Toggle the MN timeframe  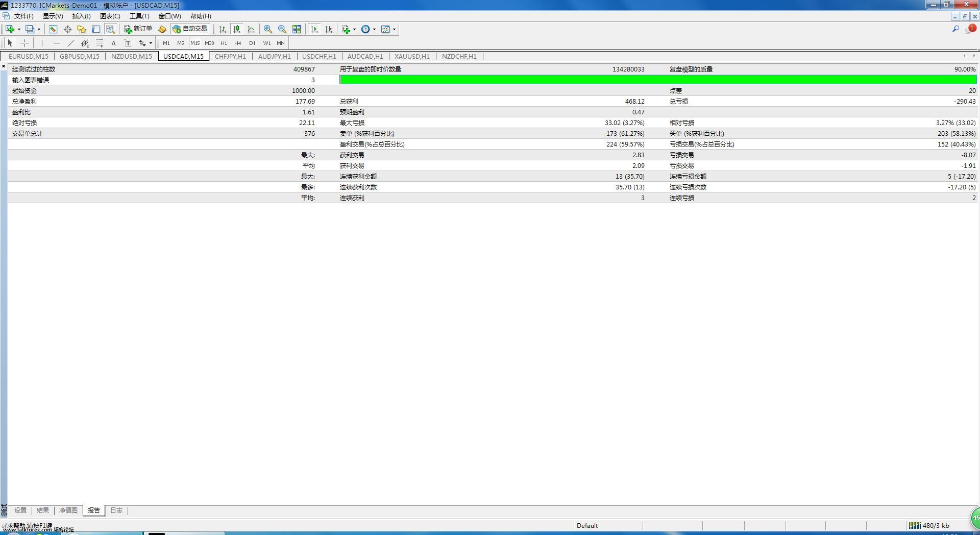tap(281, 43)
